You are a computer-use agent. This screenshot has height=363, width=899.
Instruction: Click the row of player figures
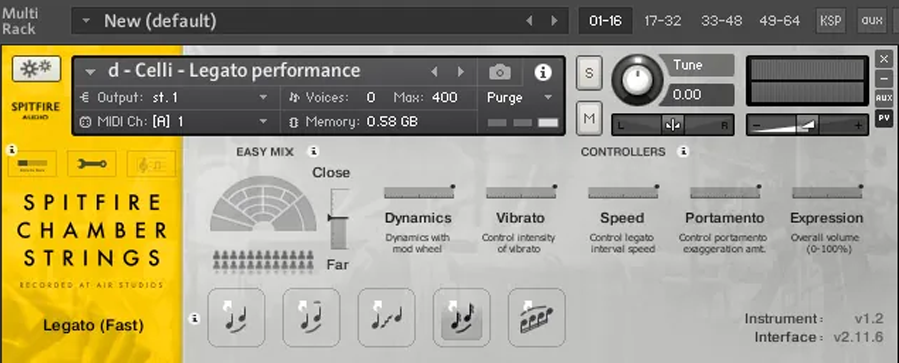(x=263, y=260)
